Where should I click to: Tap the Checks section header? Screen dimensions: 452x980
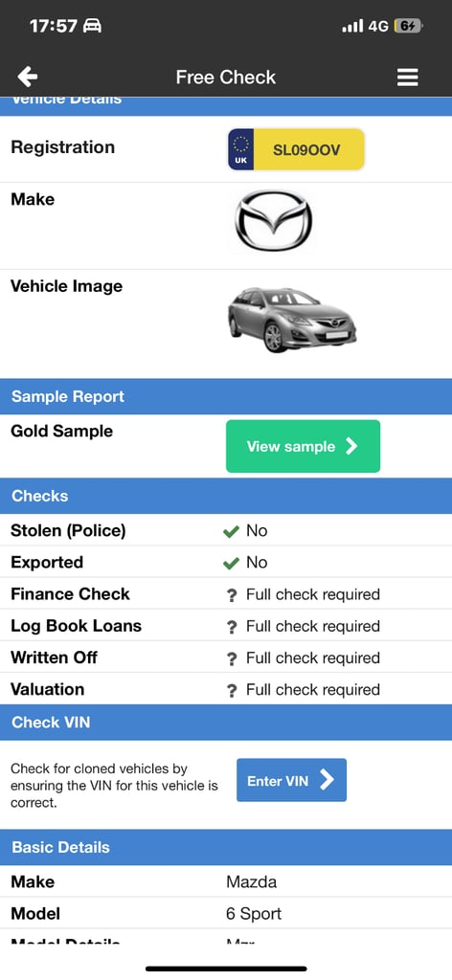click(226, 497)
